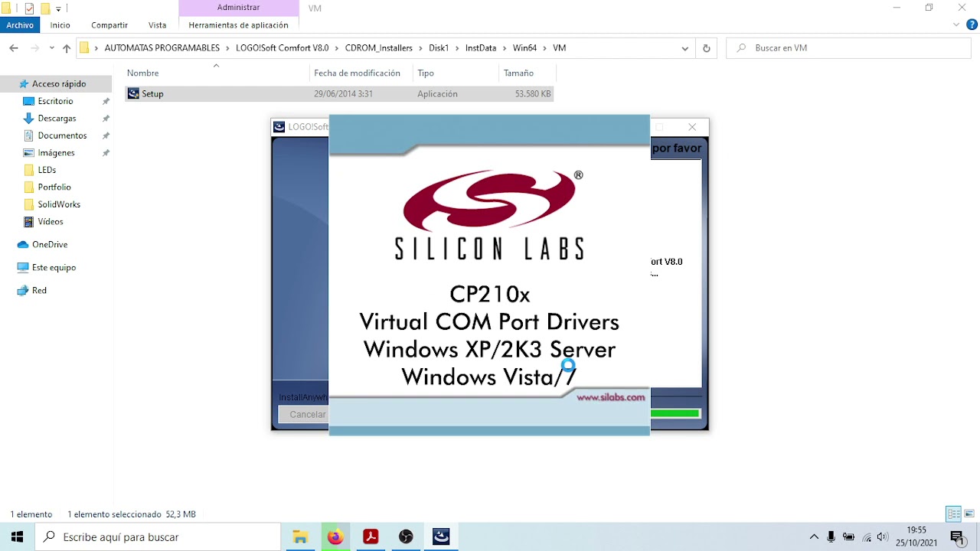The width and height of the screenshot is (980, 551).
Task: Sort by Tamaño column header
Action: tap(518, 73)
